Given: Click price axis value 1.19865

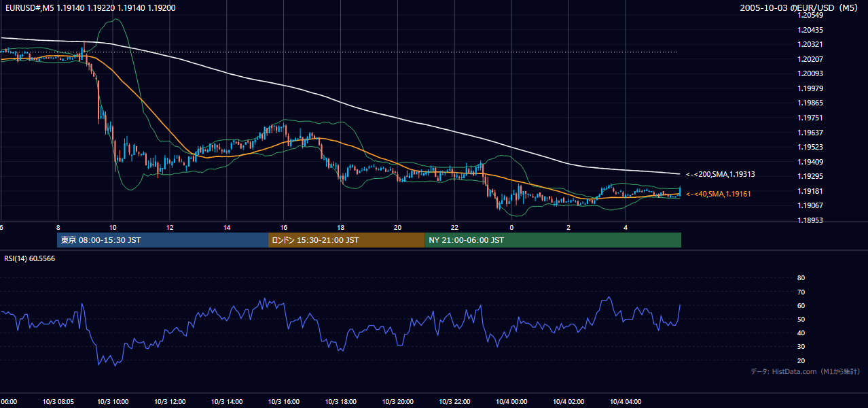Looking at the screenshot, I should pos(810,103).
